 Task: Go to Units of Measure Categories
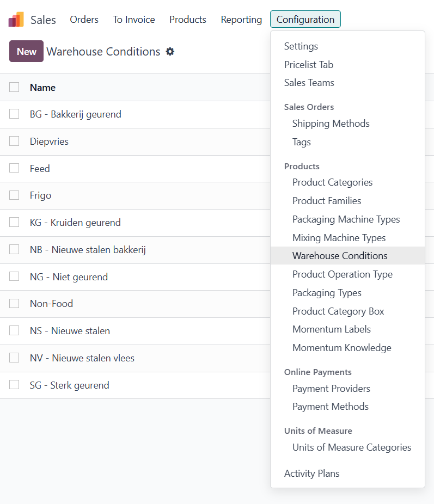351,447
